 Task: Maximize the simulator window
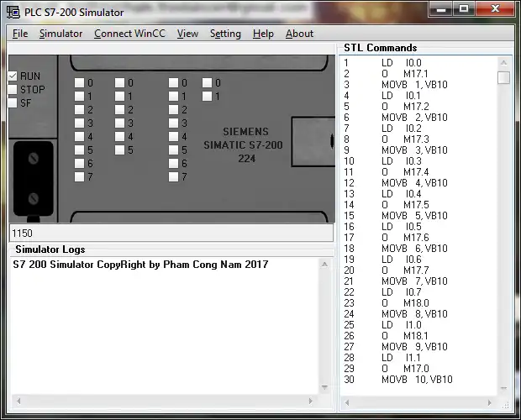tap(464, 9)
